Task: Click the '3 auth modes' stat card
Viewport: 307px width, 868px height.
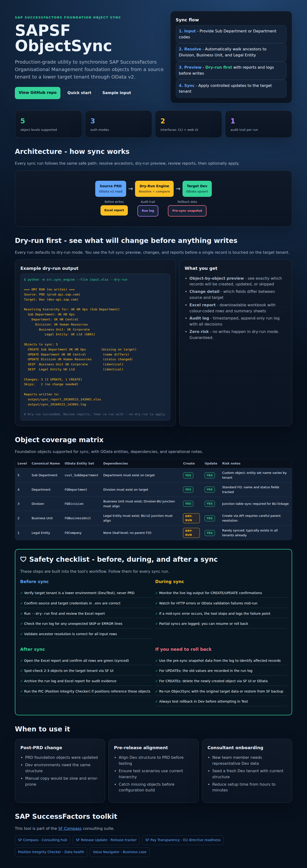Action: pyautogui.click(x=118, y=124)
